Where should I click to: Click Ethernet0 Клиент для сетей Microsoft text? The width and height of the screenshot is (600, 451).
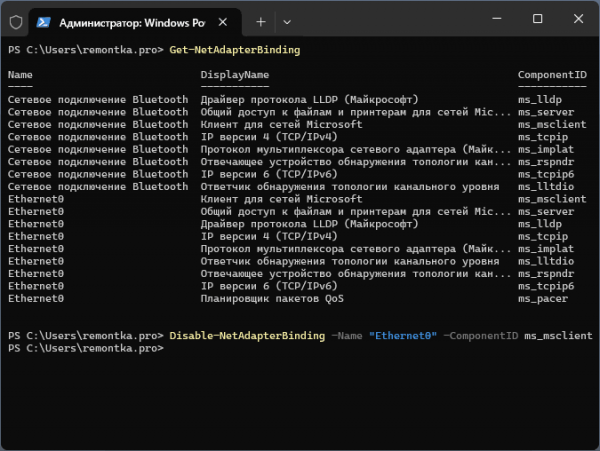pos(281,199)
